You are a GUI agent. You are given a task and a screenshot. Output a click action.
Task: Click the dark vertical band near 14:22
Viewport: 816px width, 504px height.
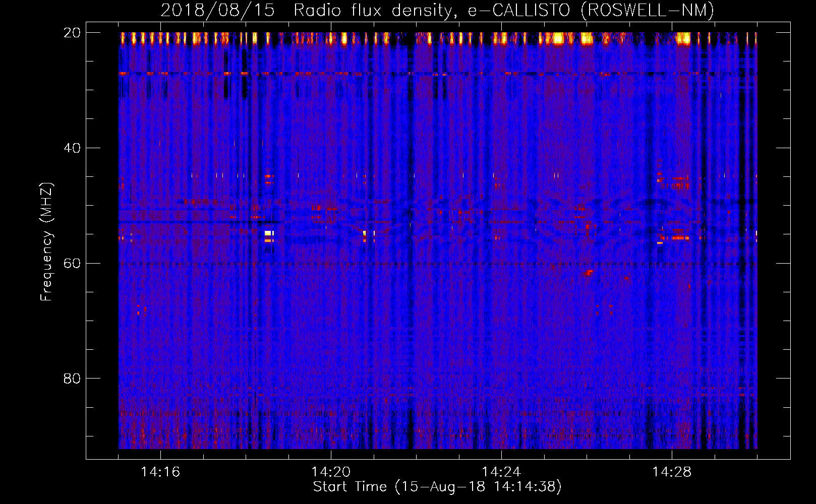(x=410, y=242)
